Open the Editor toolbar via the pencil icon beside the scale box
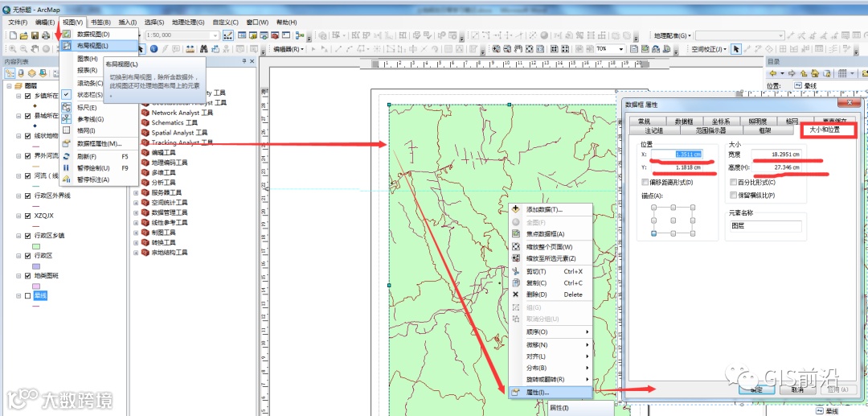 click(x=227, y=35)
